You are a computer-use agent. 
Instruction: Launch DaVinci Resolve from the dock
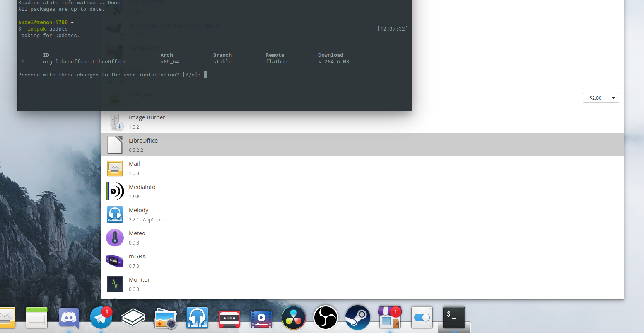tap(294, 318)
